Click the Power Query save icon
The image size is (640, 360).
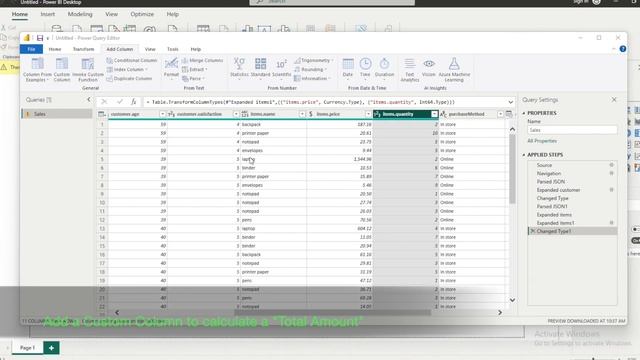pos(40,38)
